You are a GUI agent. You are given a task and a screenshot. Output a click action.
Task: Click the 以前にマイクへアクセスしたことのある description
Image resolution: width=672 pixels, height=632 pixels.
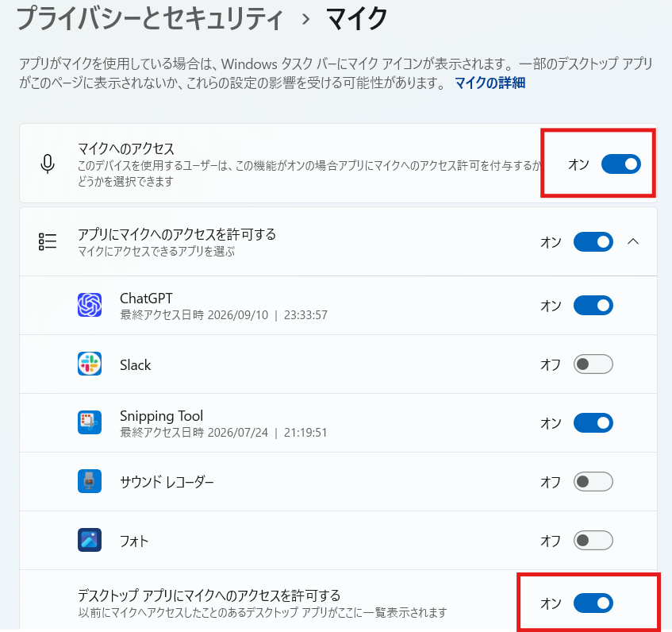263,612
